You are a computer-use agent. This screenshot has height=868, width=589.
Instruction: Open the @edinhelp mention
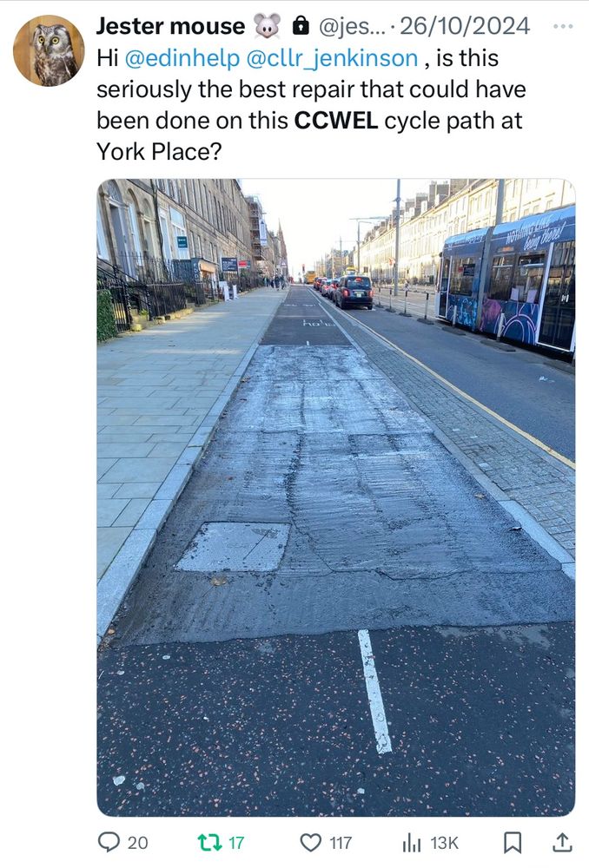click(182, 58)
